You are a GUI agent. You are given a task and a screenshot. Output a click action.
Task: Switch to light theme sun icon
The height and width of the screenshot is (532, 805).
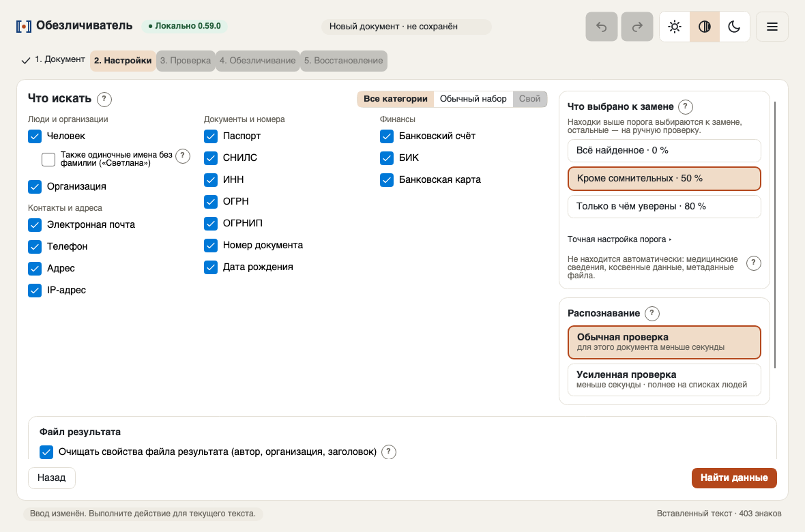[675, 27]
